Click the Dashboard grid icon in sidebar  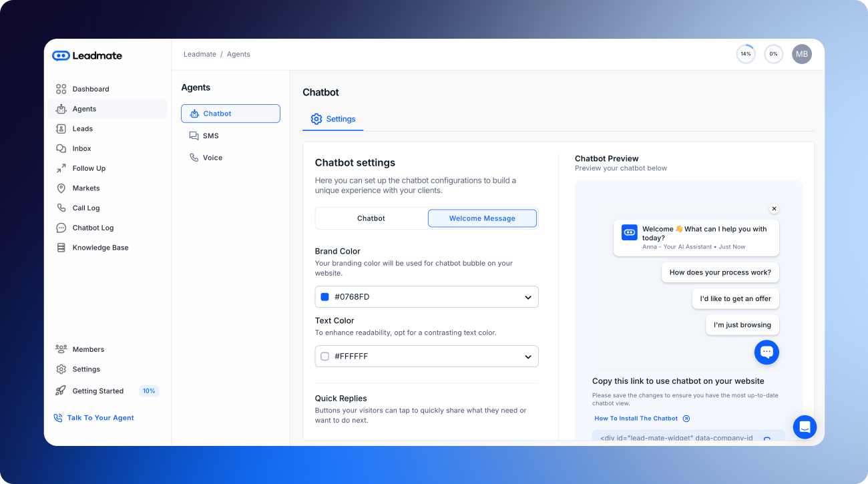point(61,89)
